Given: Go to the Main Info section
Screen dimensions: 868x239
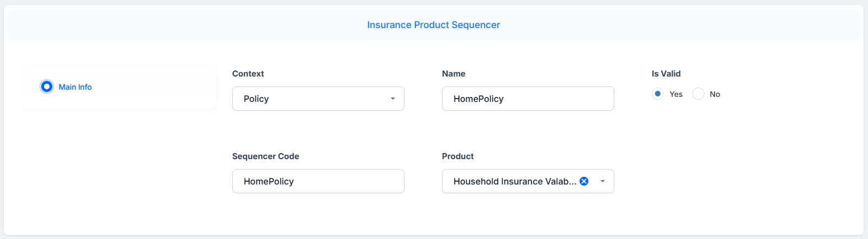Looking at the screenshot, I should [75, 87].
